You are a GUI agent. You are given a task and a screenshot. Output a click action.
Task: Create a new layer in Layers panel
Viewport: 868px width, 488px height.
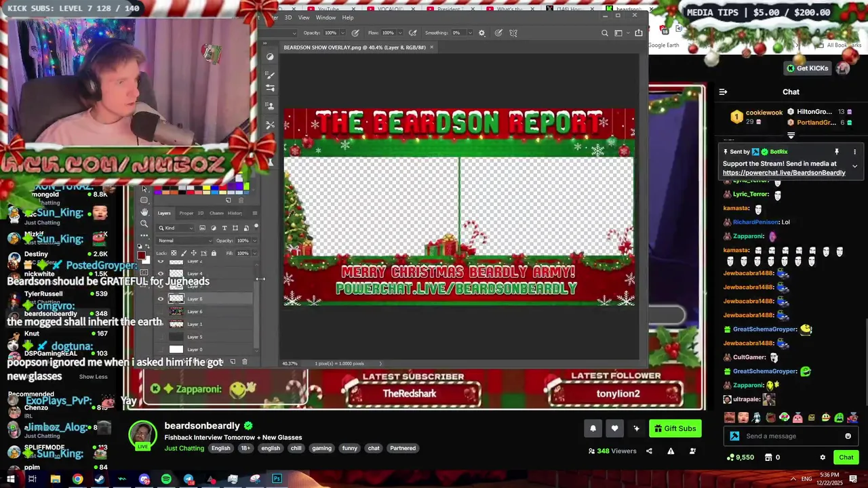click(233, 362)
